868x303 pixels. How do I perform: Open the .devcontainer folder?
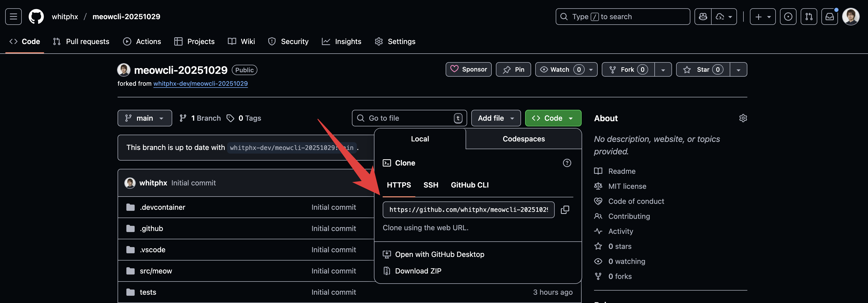tap(162, 207)
